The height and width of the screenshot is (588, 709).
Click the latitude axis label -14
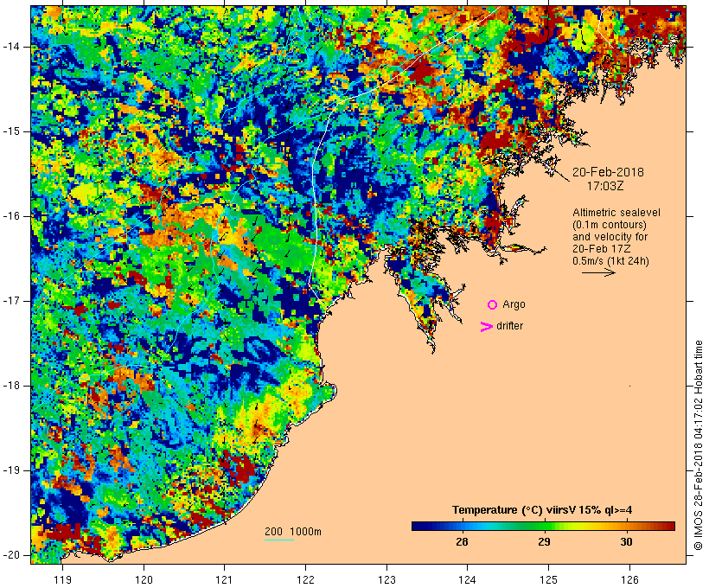point(11,47)
